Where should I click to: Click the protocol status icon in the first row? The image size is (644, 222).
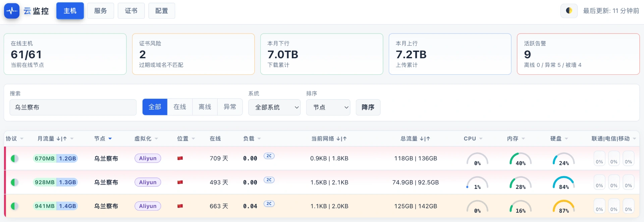coord(14,158)
